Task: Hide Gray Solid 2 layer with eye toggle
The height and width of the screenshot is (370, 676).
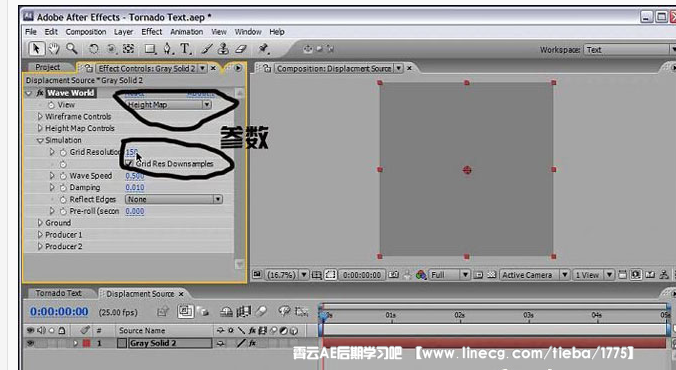Action: 30,343
